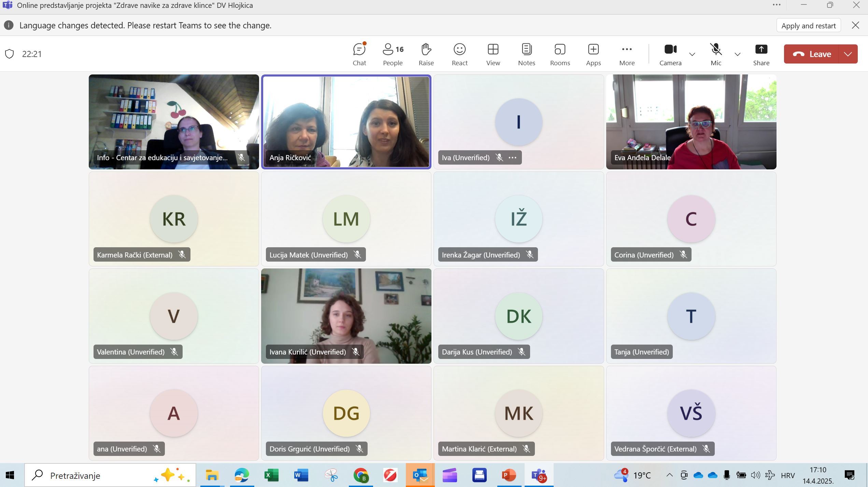
Task: Select Anja Ričković video tile
Action: click(346, 122)
